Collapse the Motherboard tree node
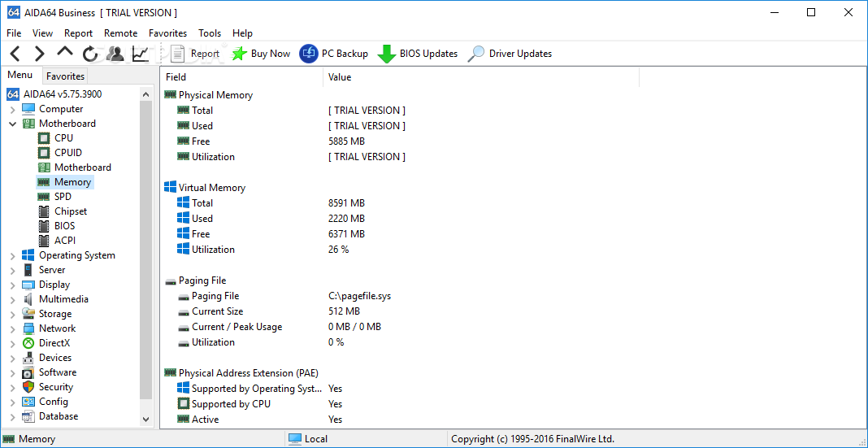This screenshot has width=868, height=448. click(x=13, y=124)
